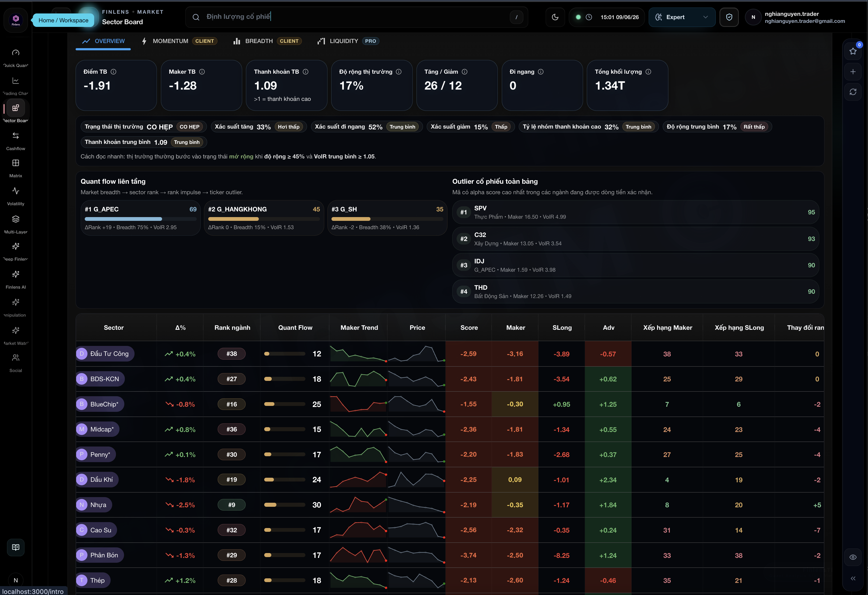This screenshot has height=595, width=868.
Task: Select the IDJ outlier row
Action: coord(635,265)
